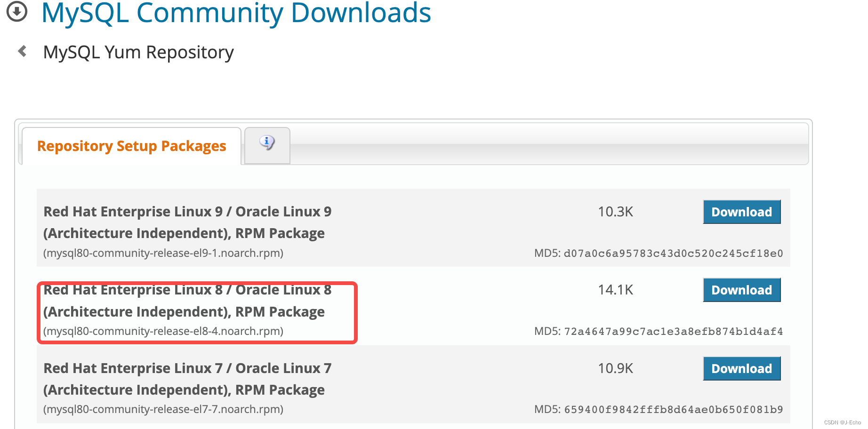This screenshot has height=429, width=868.
Task: Download the Red Hat Enterprise Linux 9 package
Action: (741, 212)
